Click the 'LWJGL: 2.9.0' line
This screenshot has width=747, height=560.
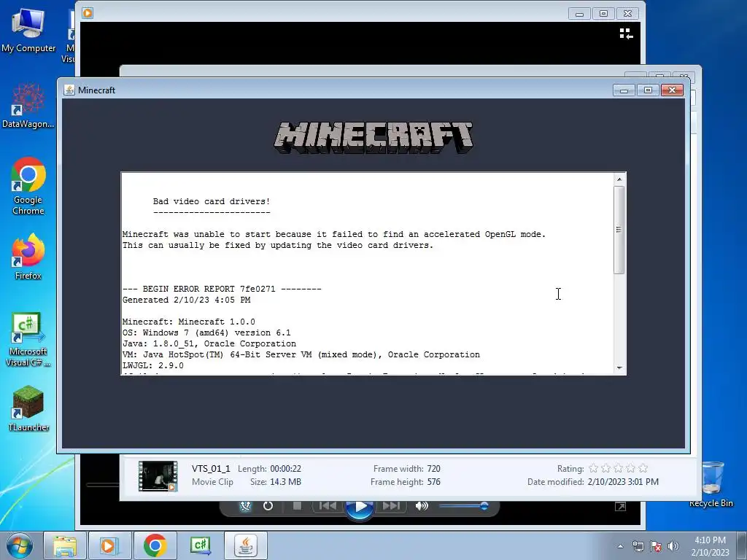(153, 366)
